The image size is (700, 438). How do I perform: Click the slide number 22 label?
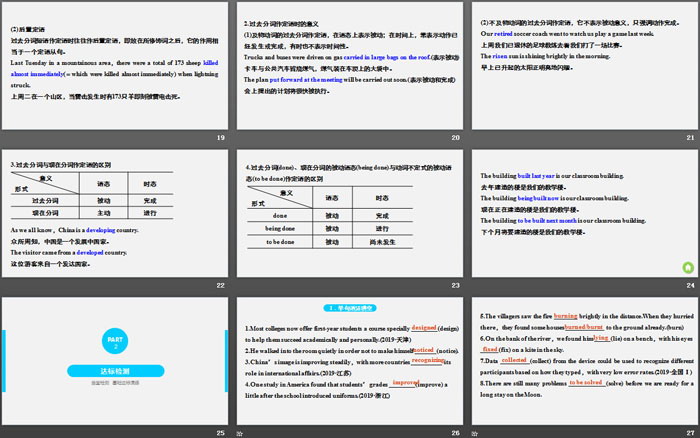(220, 286)
